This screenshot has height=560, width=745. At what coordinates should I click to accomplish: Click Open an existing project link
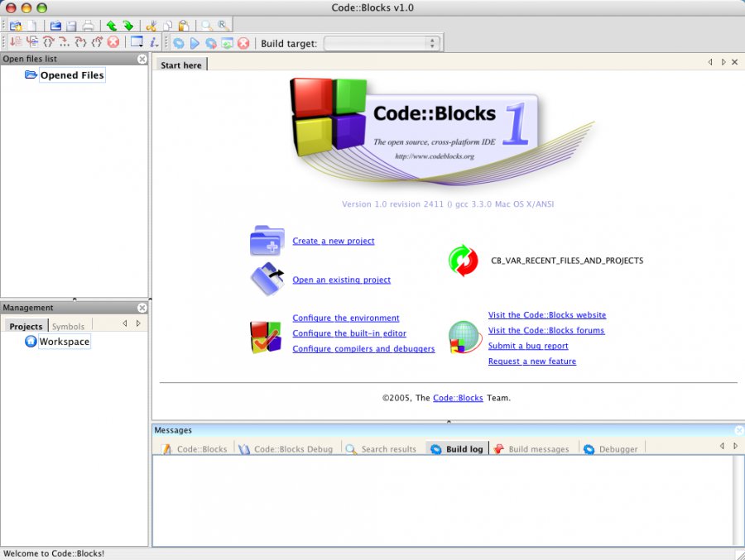tap(342, 280)
